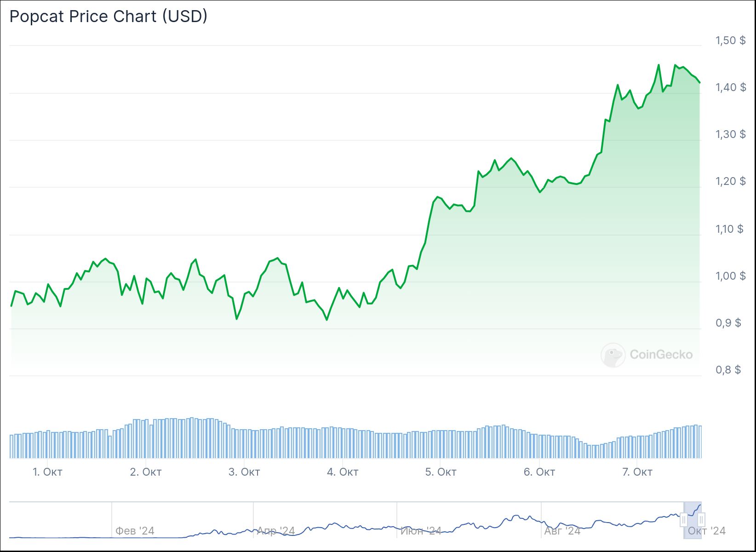756x552 pixels.
Task: Click the '5. Окт' date axis label
Action: pos(441,472)
